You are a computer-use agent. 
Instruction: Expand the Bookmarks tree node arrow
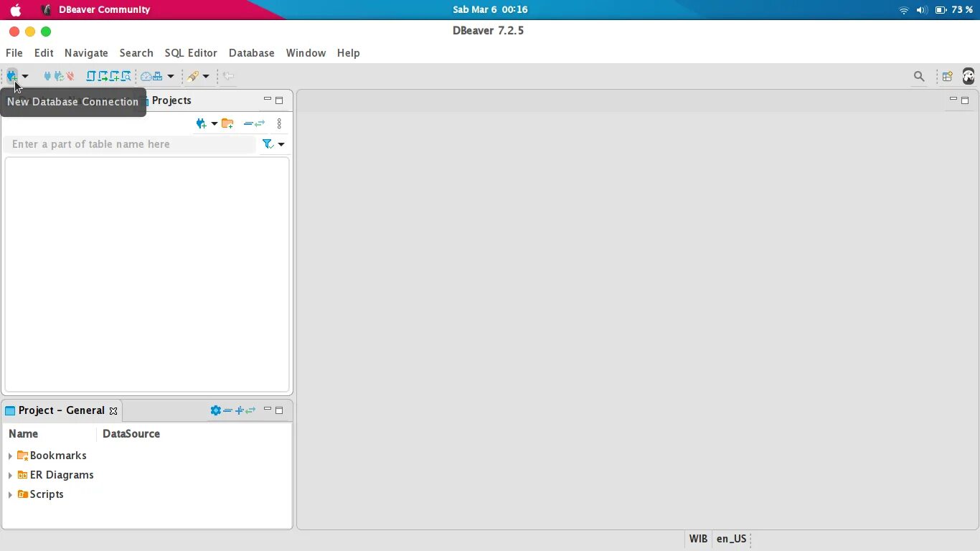pos(10,456)
